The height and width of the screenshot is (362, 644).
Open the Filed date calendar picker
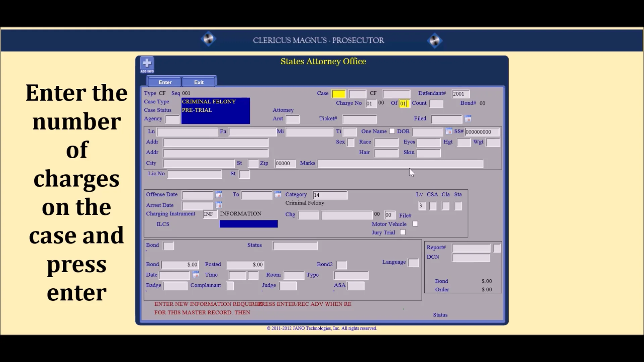click(468, 119)
